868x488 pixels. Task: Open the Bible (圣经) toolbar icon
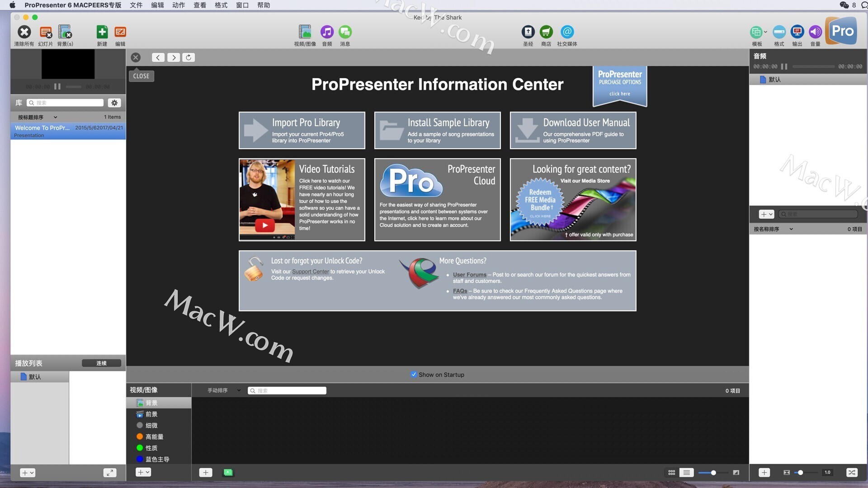528,32
